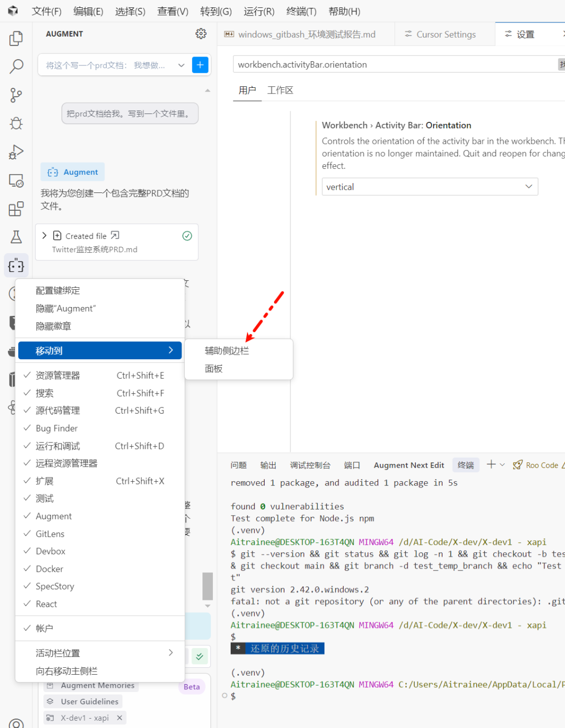
Task: Open the Search magnifier icon in activity bar
Action: tap(16, 66)
